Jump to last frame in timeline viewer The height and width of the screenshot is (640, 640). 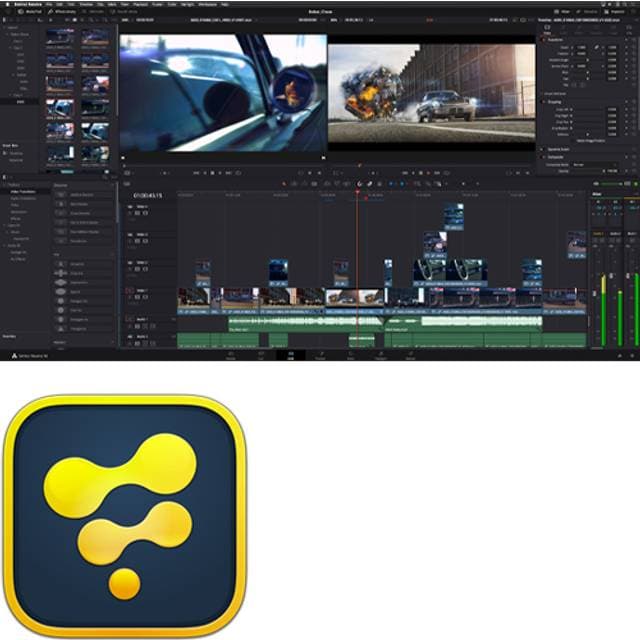click(x=437, y=173)
